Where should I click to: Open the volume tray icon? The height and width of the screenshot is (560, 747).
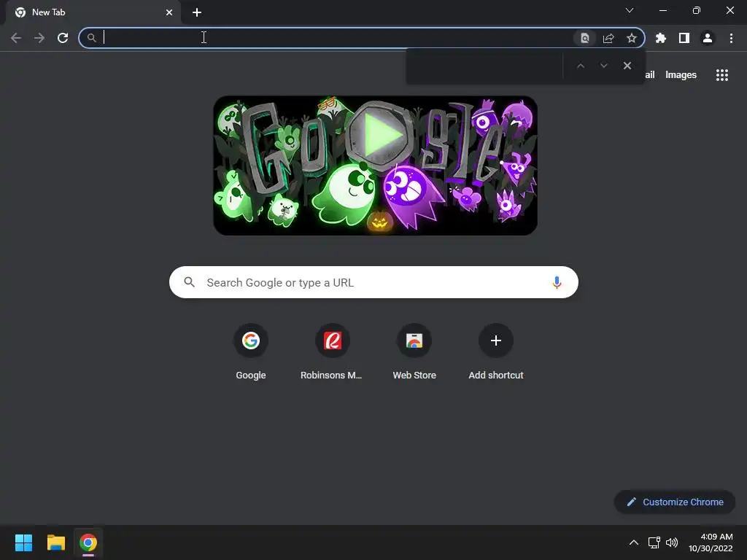pyautogui.click(x=672, y=542)
